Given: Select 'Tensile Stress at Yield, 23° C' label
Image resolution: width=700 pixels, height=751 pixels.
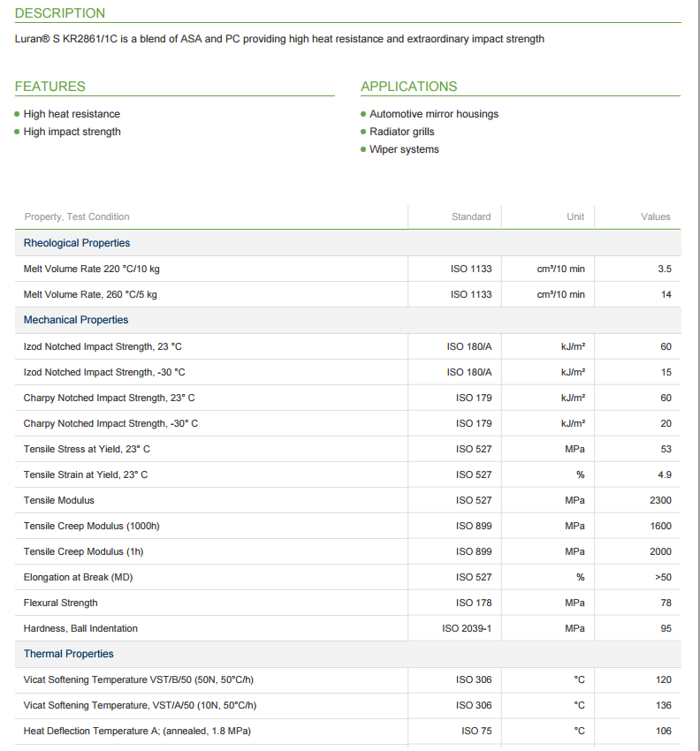Looking at the screenshot, I should click(87, 449).
